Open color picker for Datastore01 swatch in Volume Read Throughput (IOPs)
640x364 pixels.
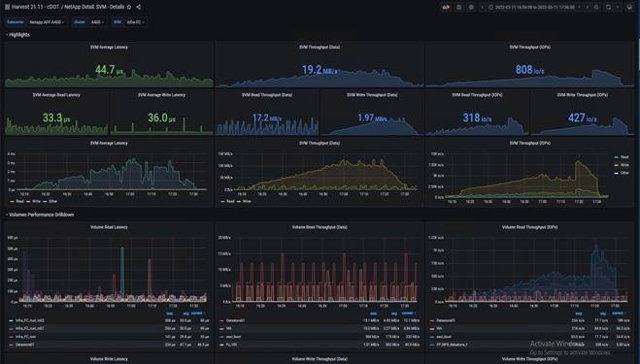click(432, 320)
